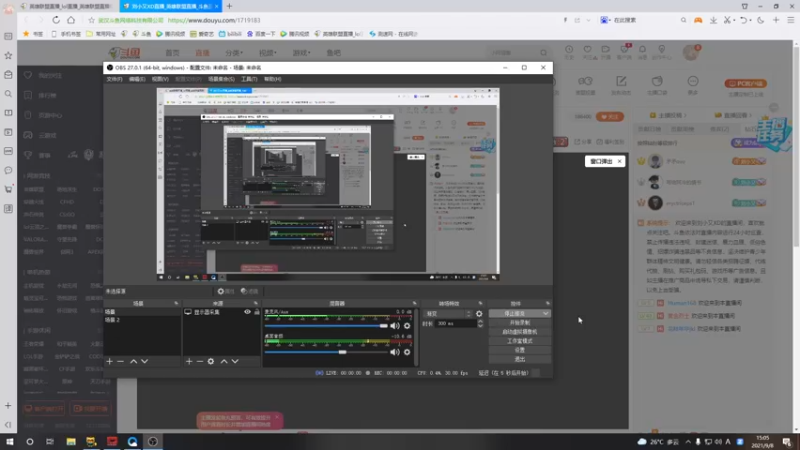Start the virtual camera button in OBS controls
Image resolution: width=800 pixels, height=450 pixels.
coord(519,332)
